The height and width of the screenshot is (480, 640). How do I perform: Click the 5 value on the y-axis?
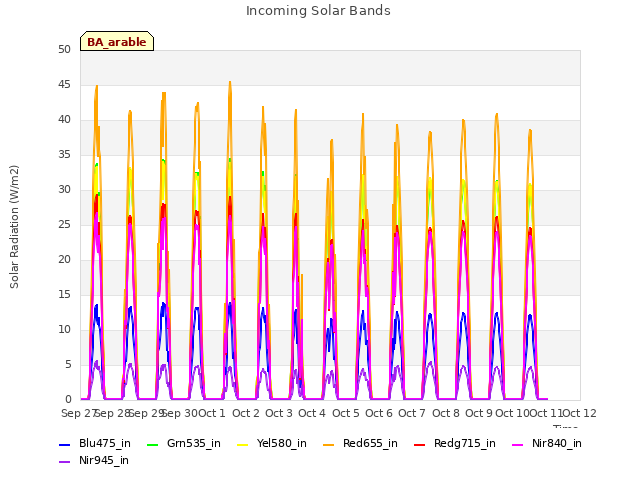pos(68,364)
